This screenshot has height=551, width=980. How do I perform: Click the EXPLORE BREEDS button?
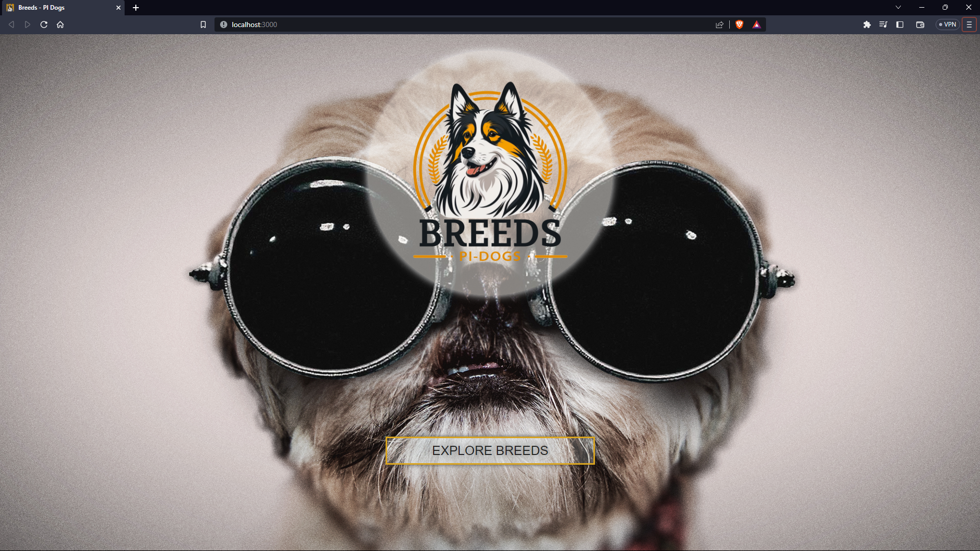click(490, 451)
